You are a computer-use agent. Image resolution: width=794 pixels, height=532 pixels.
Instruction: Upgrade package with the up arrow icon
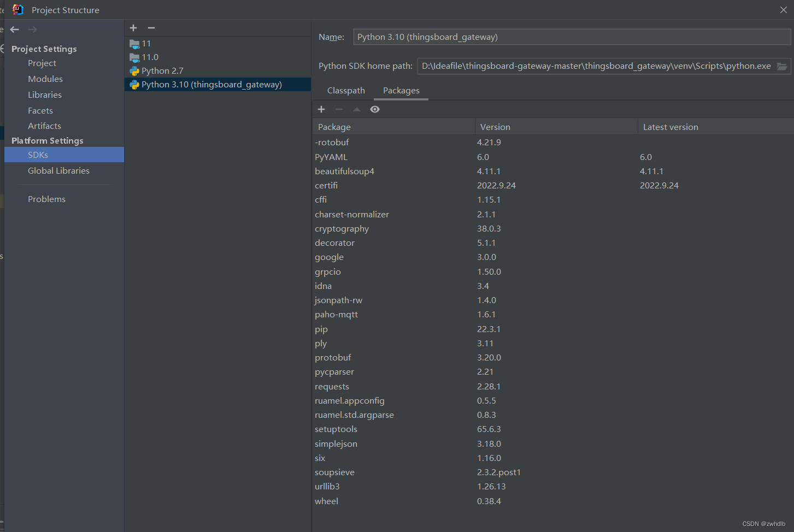(x=357, y=109)
